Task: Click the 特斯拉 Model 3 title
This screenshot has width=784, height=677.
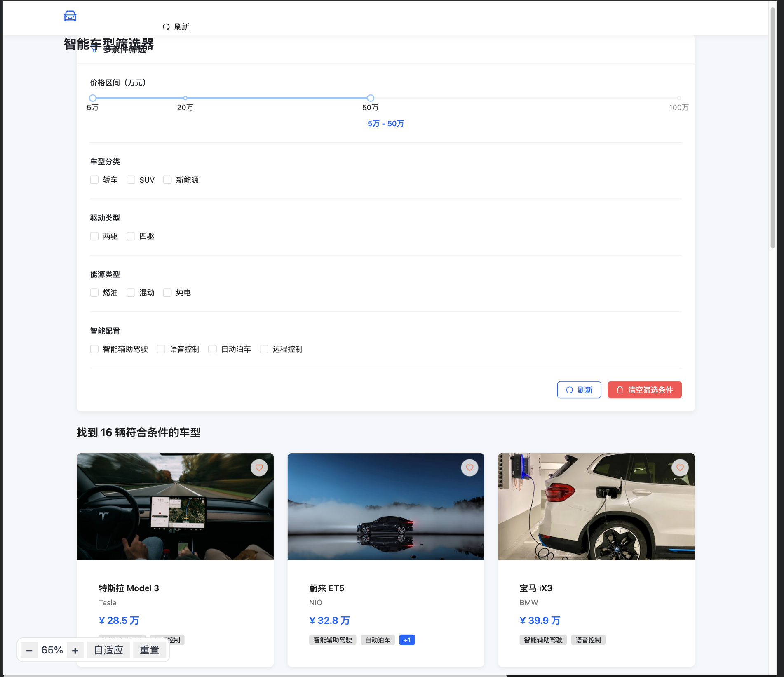Action: (129, 588)
